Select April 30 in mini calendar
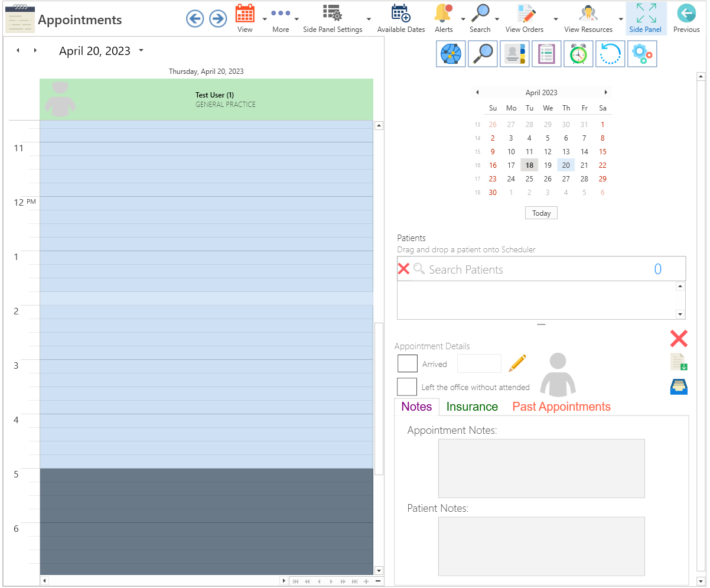 click(x=493, y=193)
